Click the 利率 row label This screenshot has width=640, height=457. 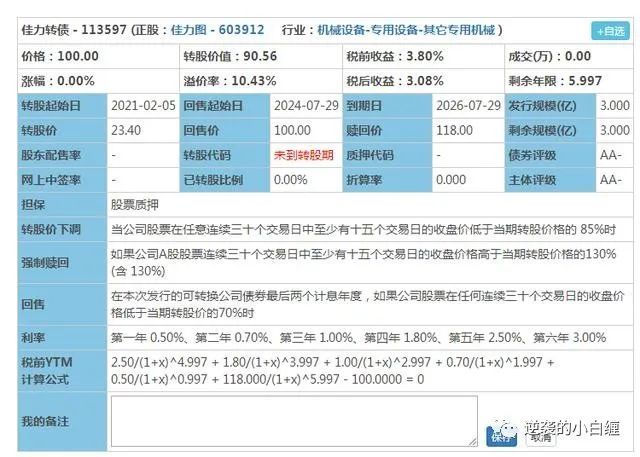[62, 338]
